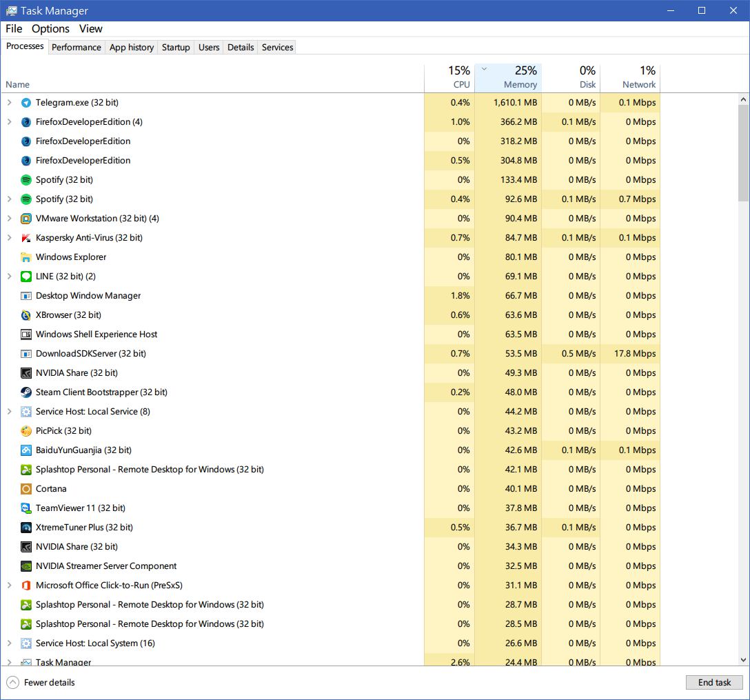750x700 pixels.
Task: Click the Microsoft Office Click-to-Run icon
Action: tap(26, 585)
